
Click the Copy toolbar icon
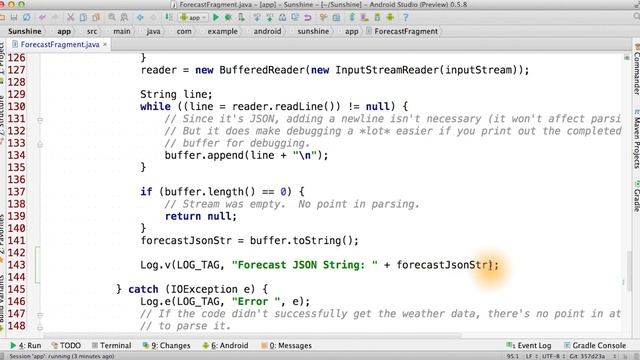coord(83,18)
